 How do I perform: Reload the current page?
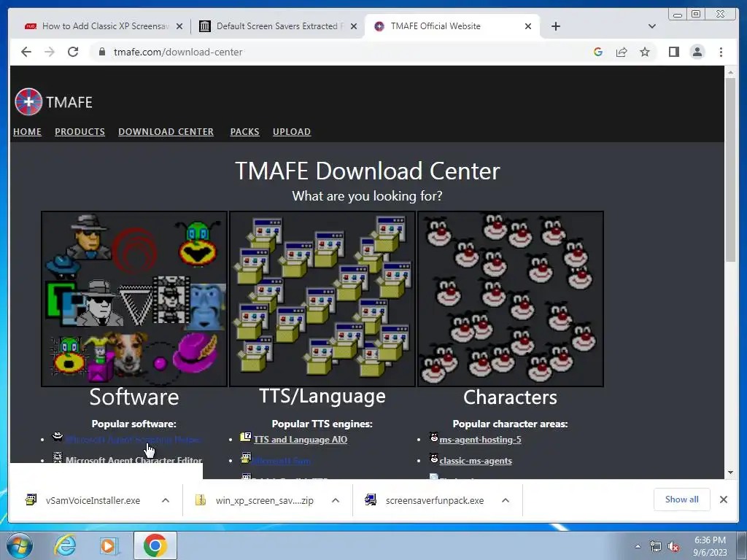73,52
